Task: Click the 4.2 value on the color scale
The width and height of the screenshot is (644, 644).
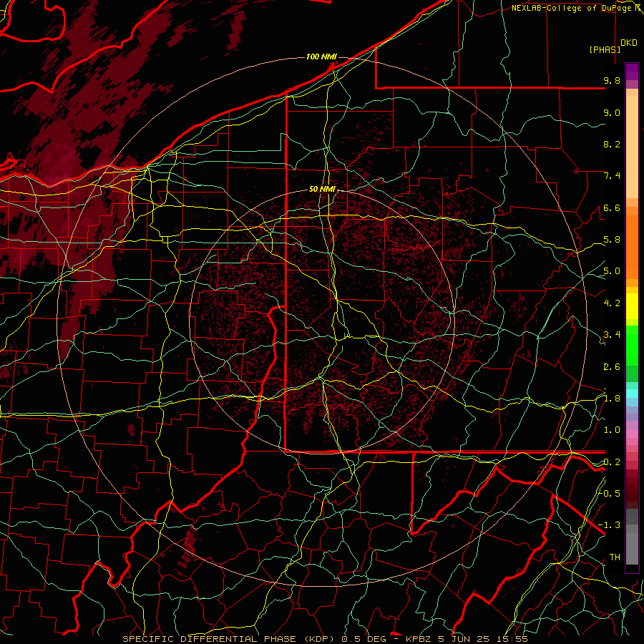Action: tap(612, 303)
